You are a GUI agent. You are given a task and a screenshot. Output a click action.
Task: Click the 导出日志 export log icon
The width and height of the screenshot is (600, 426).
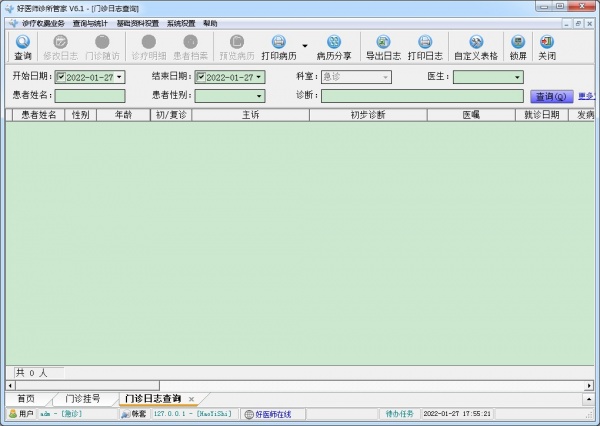point(383,47)
